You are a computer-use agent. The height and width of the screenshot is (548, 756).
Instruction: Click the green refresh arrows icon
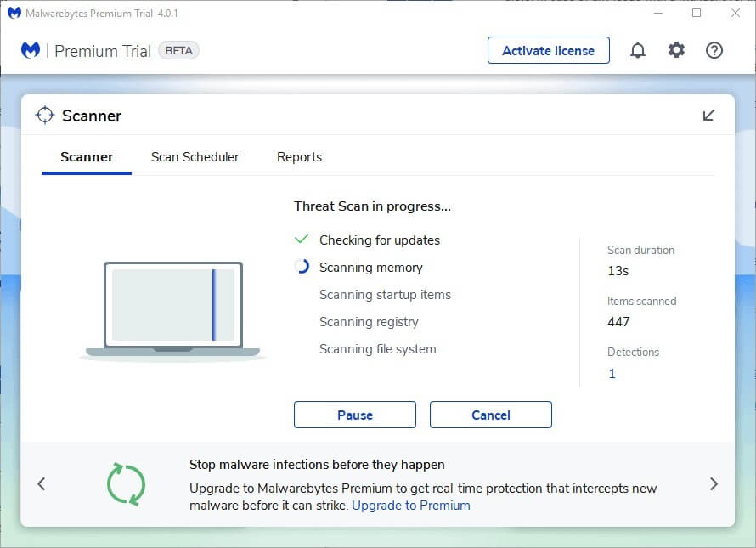click(x=126, y=484)
